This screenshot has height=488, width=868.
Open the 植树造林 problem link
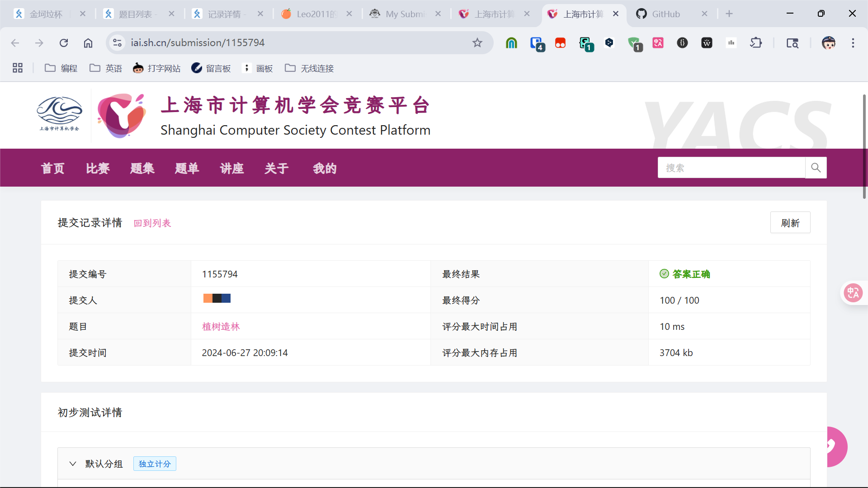coord(221,327)
